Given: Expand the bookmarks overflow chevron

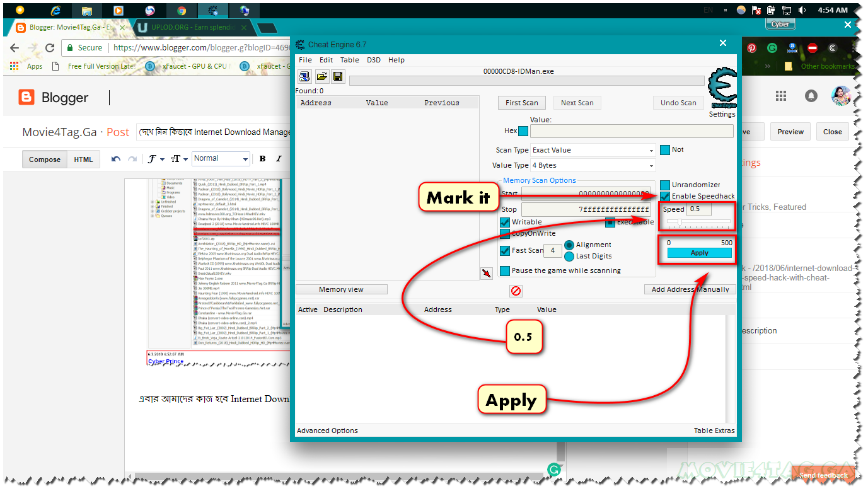Looking at the screenshot, I should [x=768, y=66].
